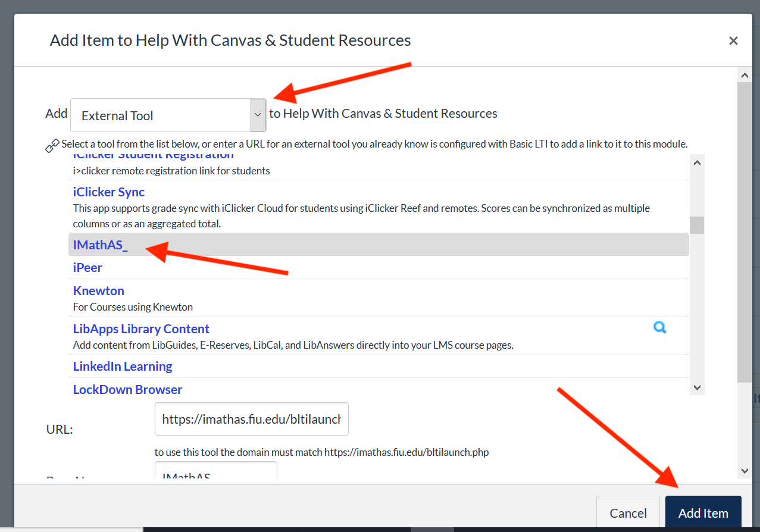The image size is (760, 532).
Task: Click the magnifier icon on LibApps row
Action: pyautogui.click(x=659, y=327)
